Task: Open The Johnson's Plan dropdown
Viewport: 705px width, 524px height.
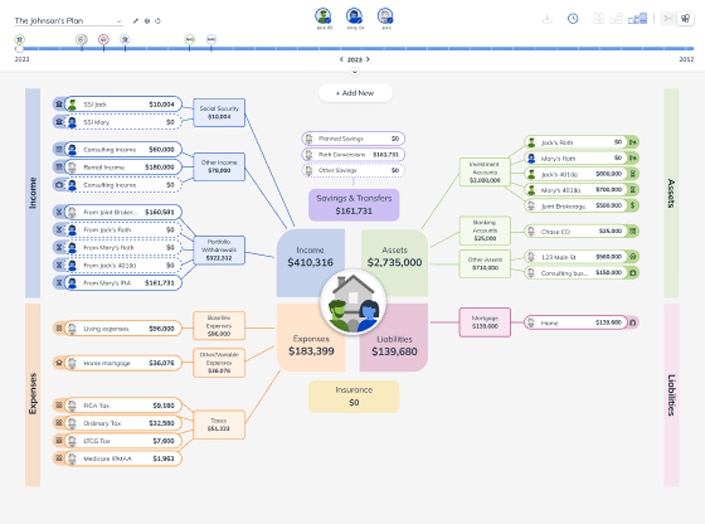Action: point(119,20)
